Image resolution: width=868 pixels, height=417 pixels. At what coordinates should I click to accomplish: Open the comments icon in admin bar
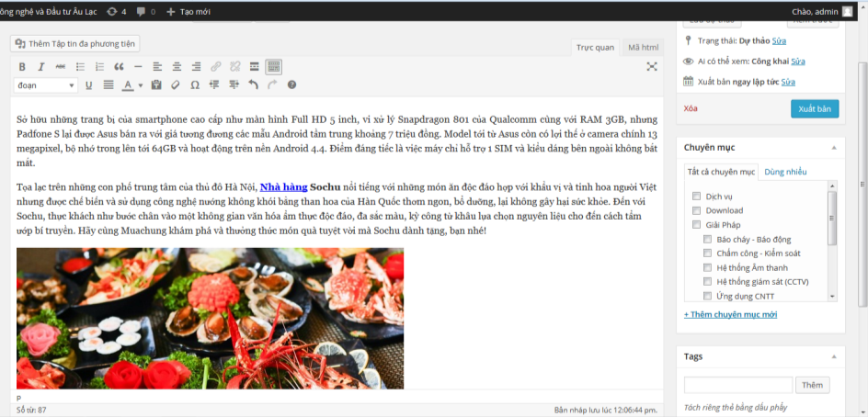pyautogui.click(x=146, y=12)
